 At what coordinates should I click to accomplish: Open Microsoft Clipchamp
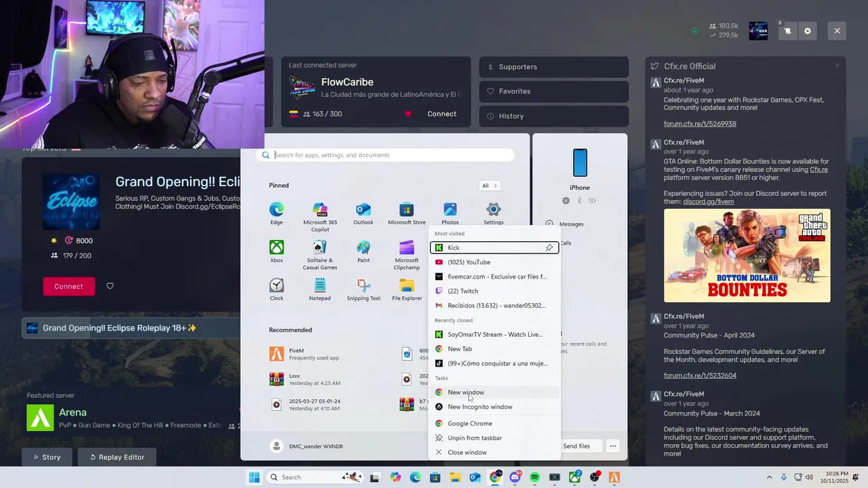coord(407,255)
